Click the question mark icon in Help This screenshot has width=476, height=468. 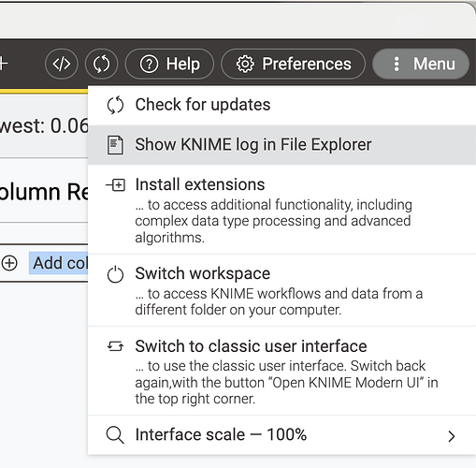[149, 64]
